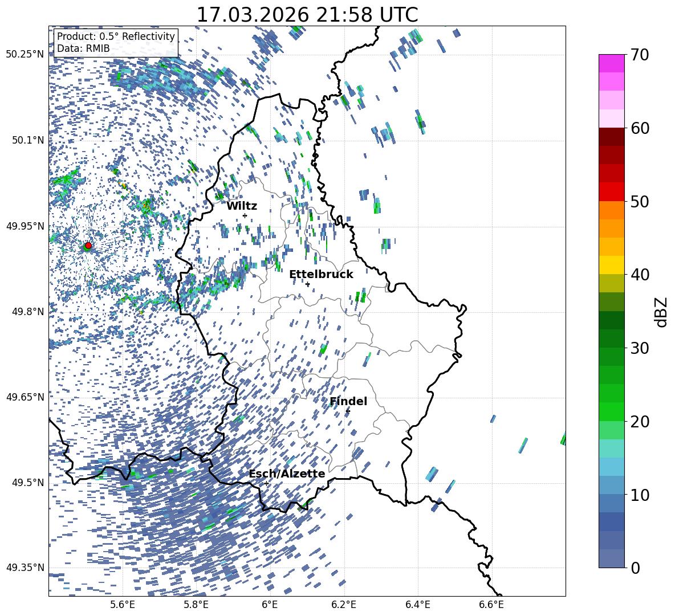The height and width of the screenshot is (616, 675).
Task: Click the Findel station cross marker
Action: tap(348, 411)
